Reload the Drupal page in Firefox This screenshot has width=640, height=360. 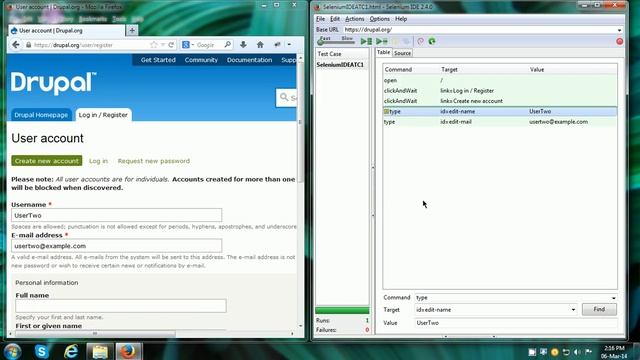pos(171,45)
